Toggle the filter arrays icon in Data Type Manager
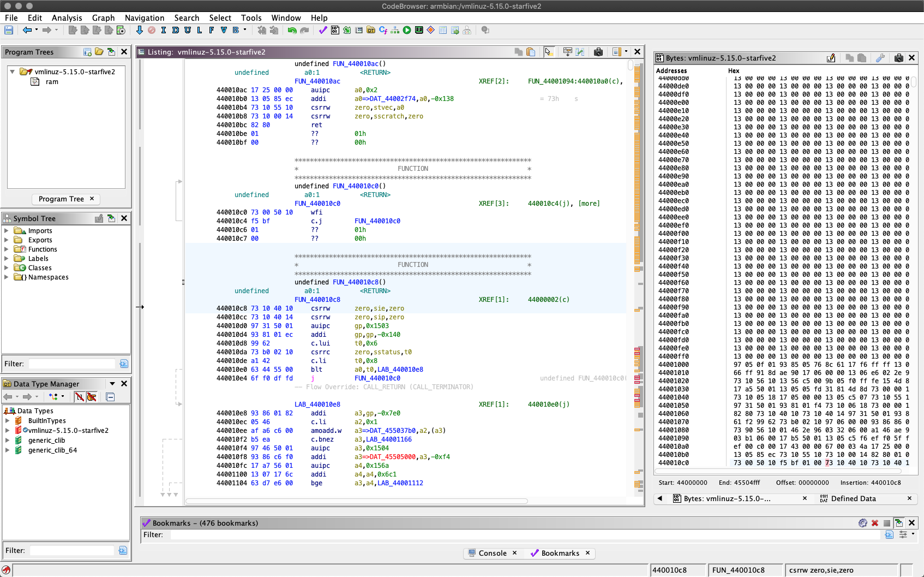 (x=80, y=397)
